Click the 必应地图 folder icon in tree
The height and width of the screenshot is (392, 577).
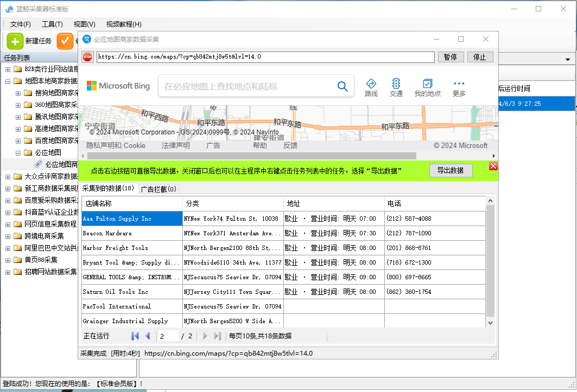pos(28,152)
